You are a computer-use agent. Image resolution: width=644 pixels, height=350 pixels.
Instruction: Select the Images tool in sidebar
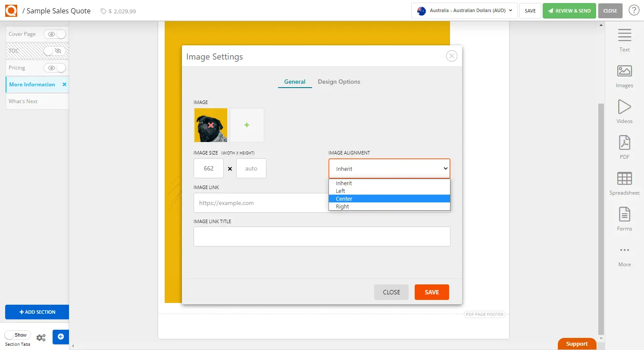[624, 76]
